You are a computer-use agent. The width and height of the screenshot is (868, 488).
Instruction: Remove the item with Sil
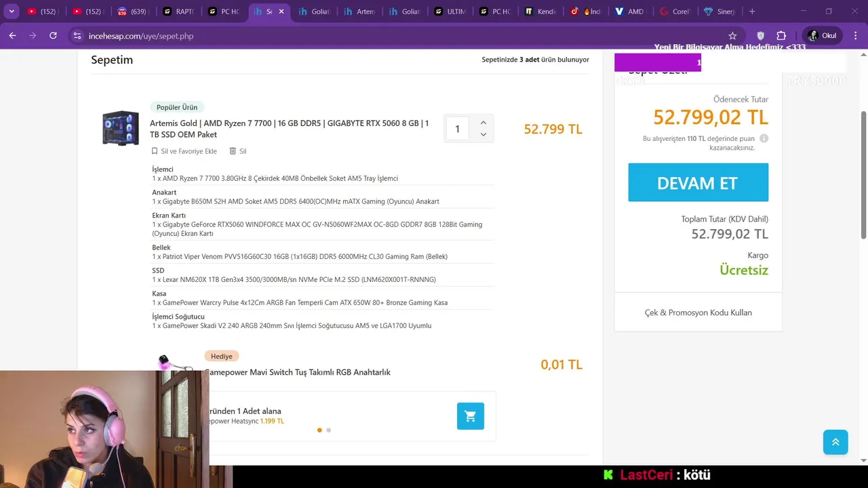tap(238, 151)
